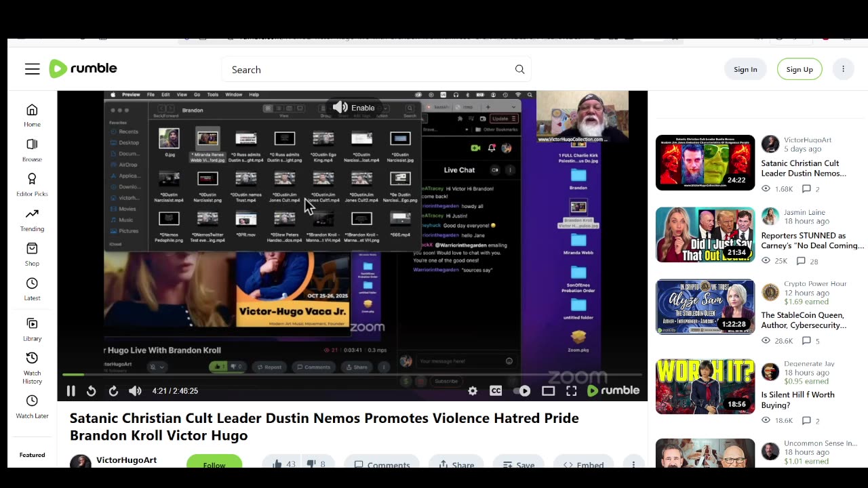Open the 'Worth It?' Silent Hill thumbnail
868x488 pixels.
pos(705,386)
